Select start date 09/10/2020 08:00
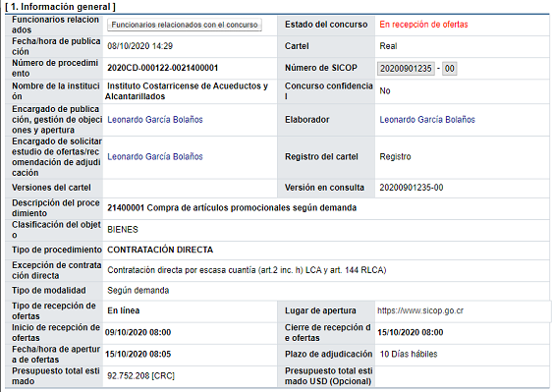 coord(138,332)
